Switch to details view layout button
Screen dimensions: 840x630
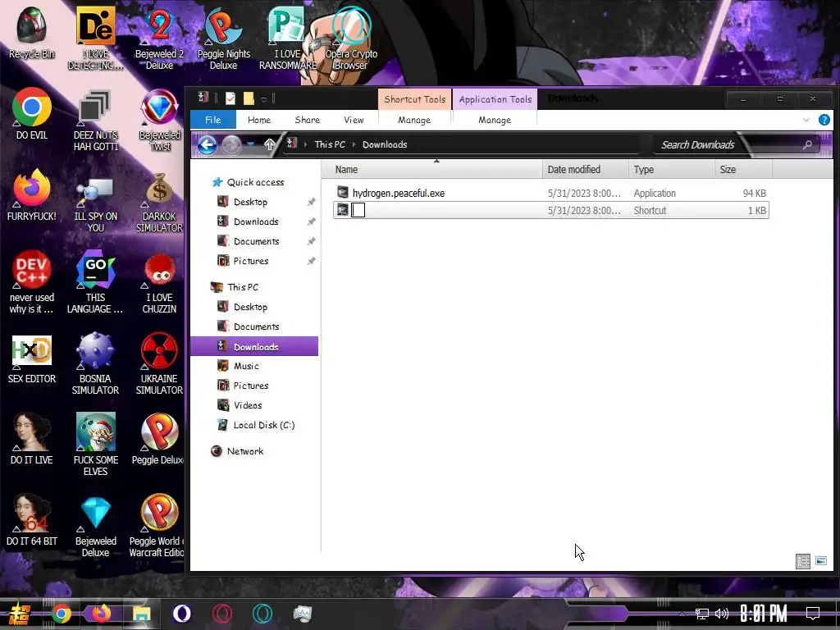click(x=802, y=561)
